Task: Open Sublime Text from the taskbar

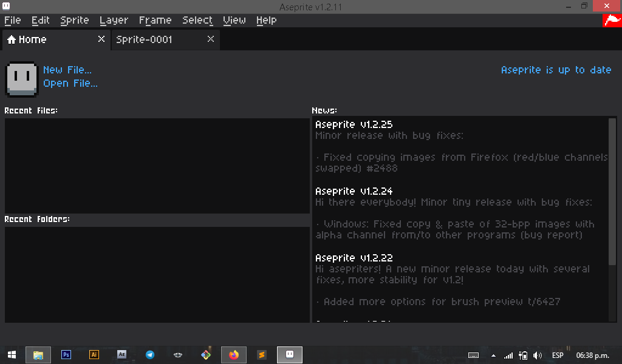Action: tap(262, 355)
